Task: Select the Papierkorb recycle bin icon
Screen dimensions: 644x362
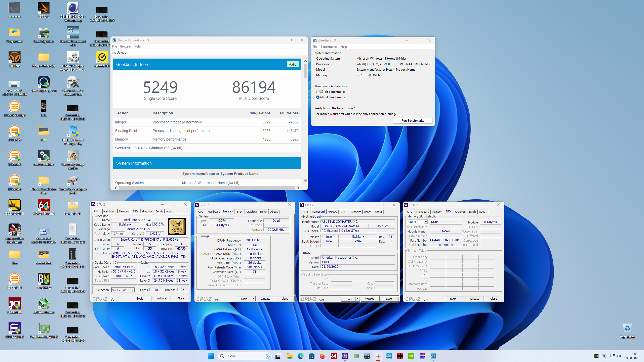Action: (627, 330)
